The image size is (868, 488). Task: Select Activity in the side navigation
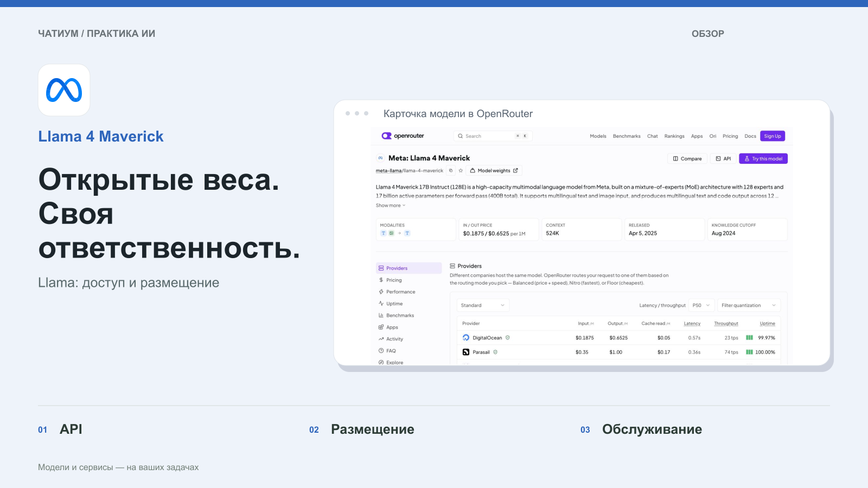(x=409, y=339)
